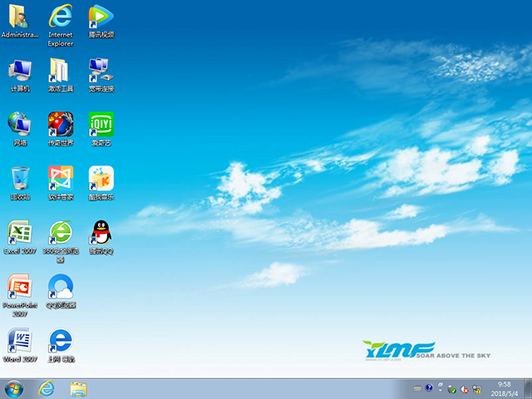This screenshot has width=532, height=399.
Task: Open the Tencent Video desktop shortcut
Action: [101, 17]
